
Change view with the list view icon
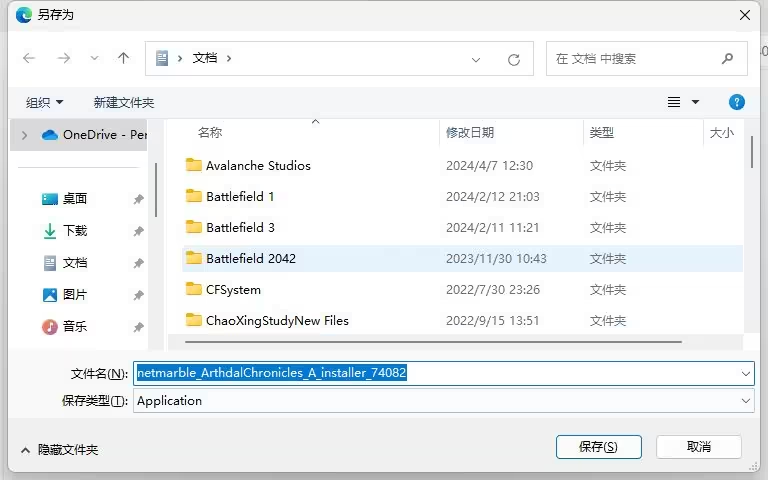[x=674, y=102]
